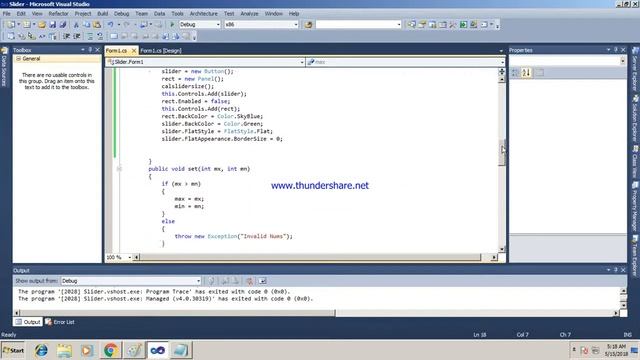
Task: Click the editor vertical scrollbar thumb
Action: tap(502, 153)
